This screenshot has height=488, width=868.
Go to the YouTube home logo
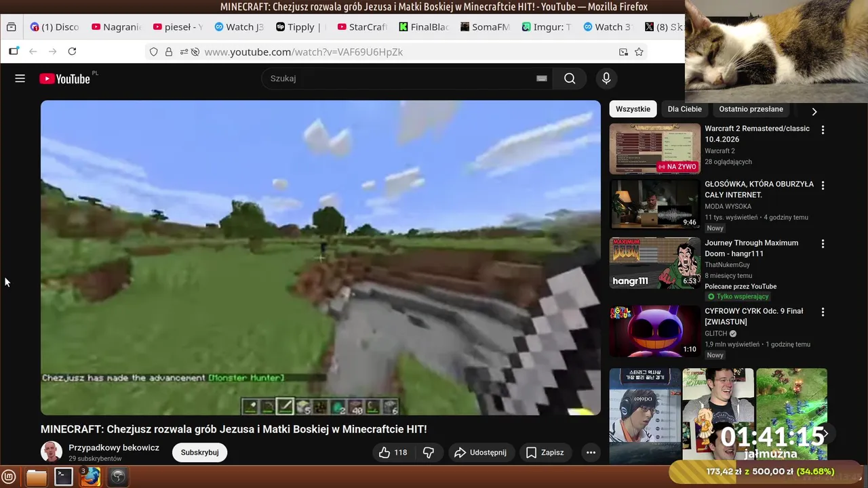[x=64, y=79]
